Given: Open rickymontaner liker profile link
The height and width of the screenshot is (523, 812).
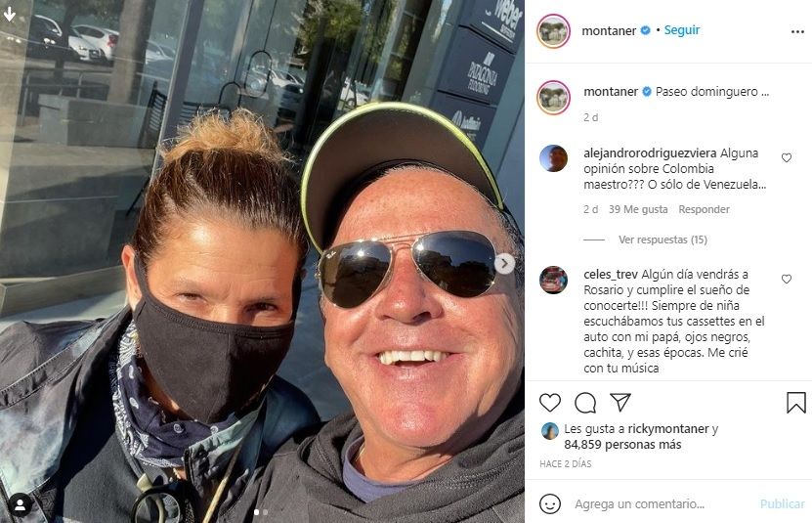Looking at the screenshot, I should (668, 428).
